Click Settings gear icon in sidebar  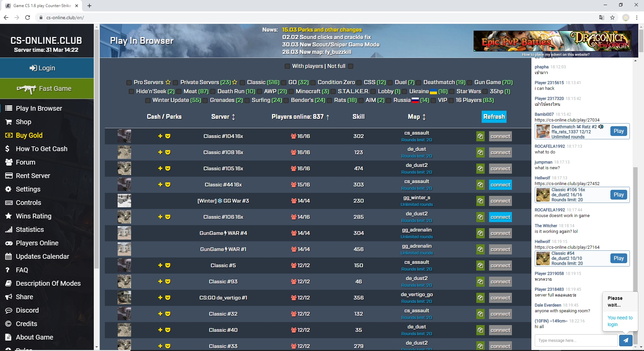[9, 189]
